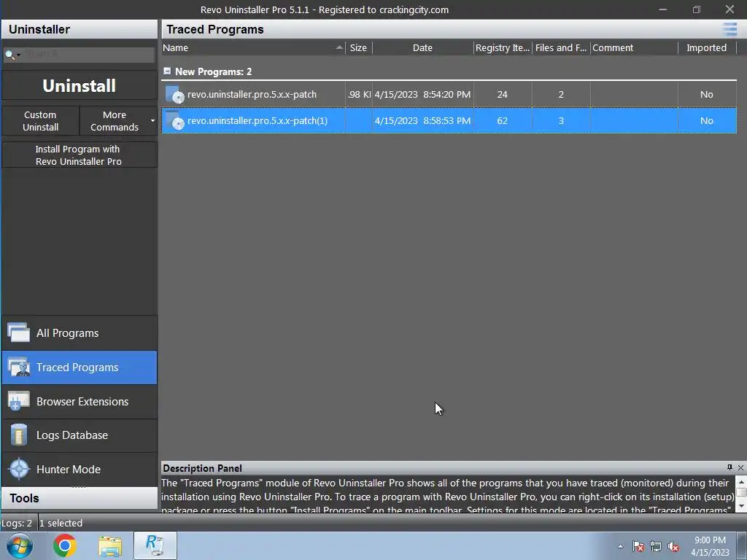The height and width of the screenshot is (560, 747).
Task: Click registry items value 62
Action: tap(502, 120)
